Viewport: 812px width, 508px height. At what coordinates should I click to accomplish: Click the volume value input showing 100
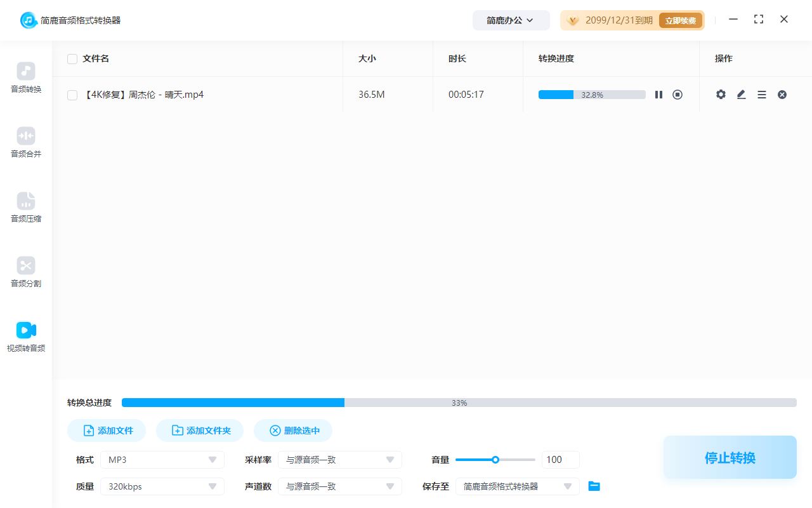[560, 459]
